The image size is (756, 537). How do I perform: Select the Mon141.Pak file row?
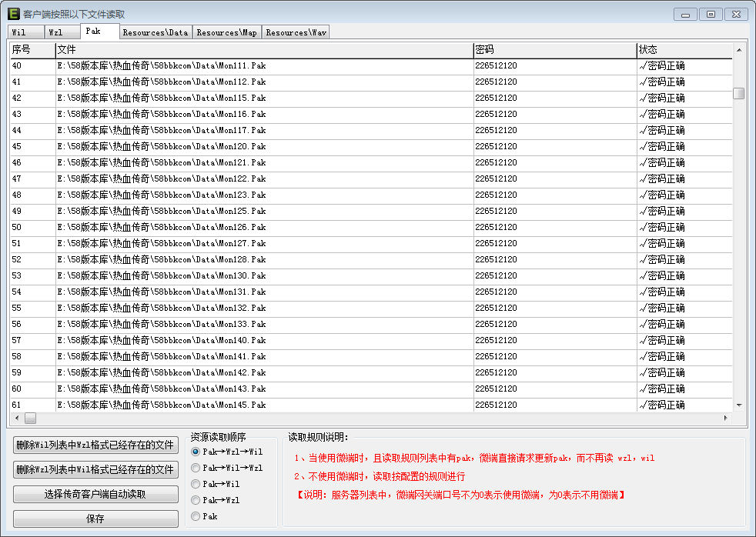pos(371,356)
